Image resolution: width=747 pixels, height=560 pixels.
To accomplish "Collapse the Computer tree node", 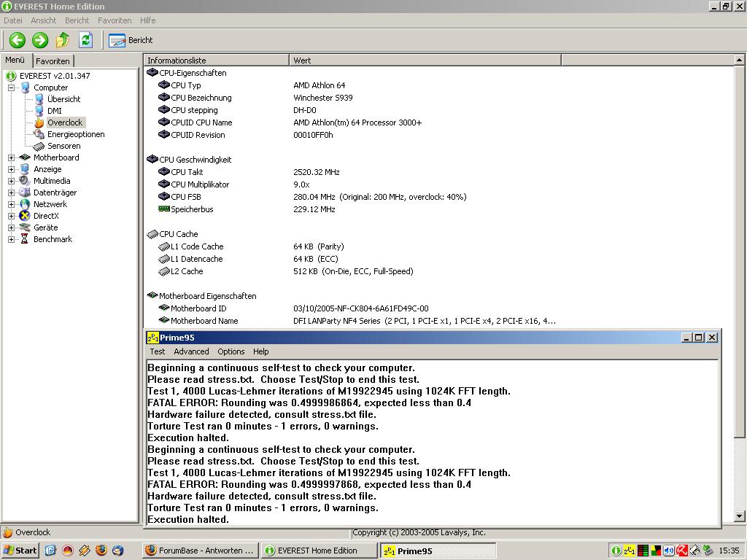I will pos(11,87).
